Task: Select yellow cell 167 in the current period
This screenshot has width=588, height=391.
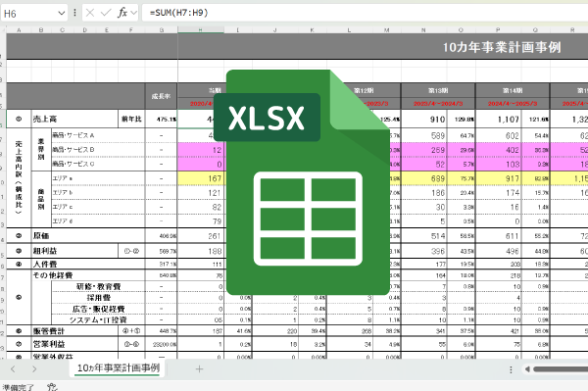Action: (x=201, y=178)
